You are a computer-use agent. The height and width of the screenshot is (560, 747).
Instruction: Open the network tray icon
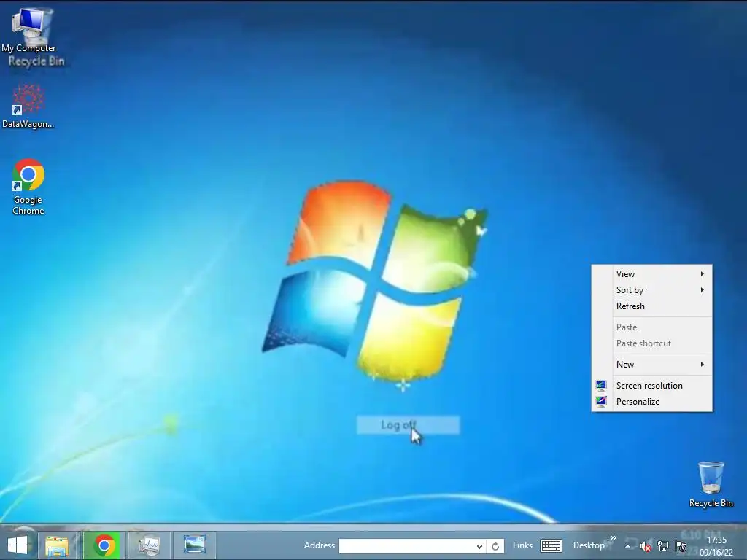662,546
